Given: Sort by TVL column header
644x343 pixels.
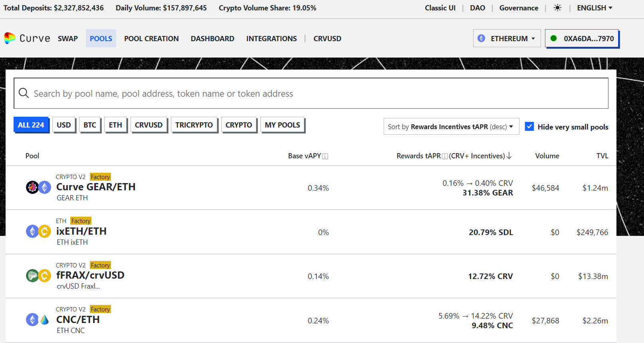Looking at the screenshot, I should (x=602, y=156).
